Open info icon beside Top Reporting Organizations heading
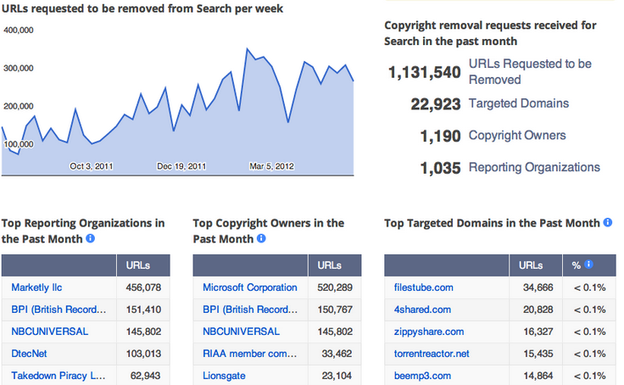This screenshot has height=385, width=624. [90, 238]
